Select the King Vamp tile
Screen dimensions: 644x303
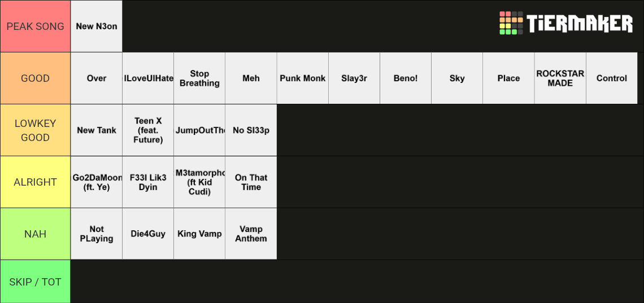[x=199, y=234]
